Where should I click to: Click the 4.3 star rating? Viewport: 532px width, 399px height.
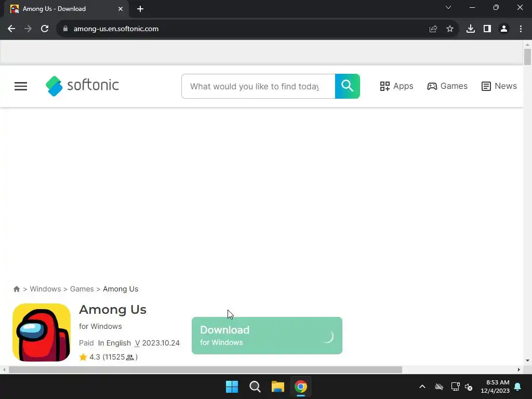(x=89, y=357)
